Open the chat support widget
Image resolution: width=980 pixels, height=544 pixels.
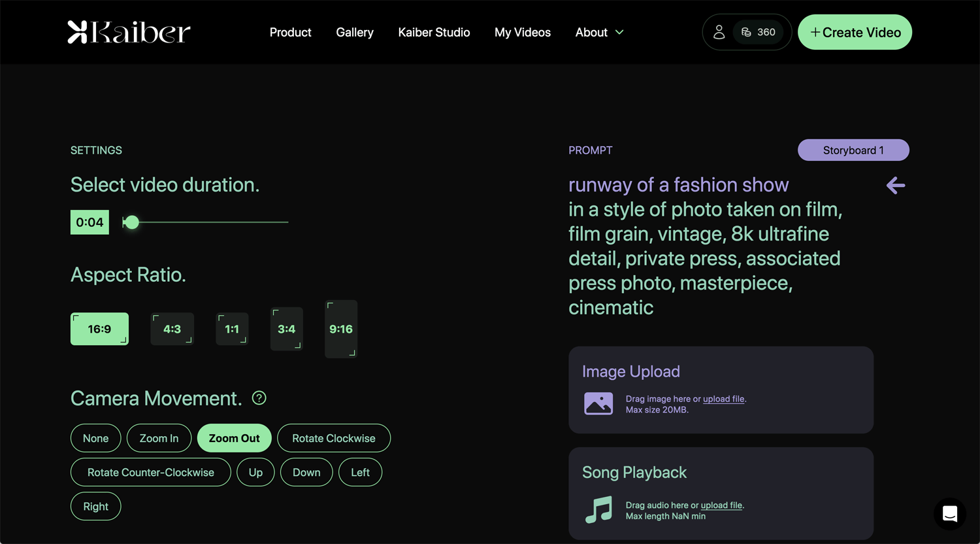[950, 514]
